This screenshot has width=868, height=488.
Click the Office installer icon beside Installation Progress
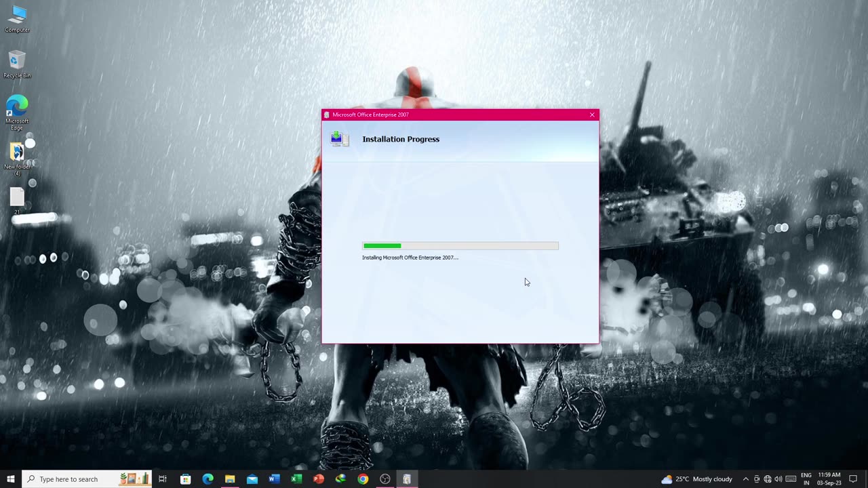click(340, 139)
